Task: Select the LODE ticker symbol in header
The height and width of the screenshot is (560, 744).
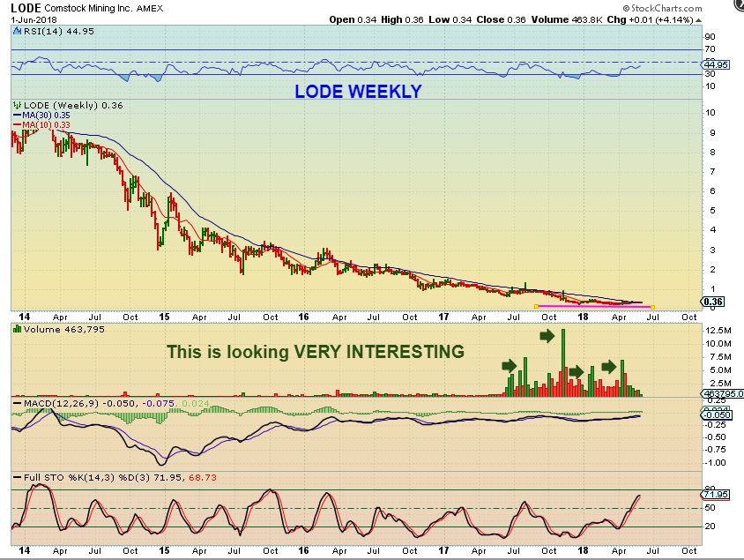Action: [x=26, y=8]
